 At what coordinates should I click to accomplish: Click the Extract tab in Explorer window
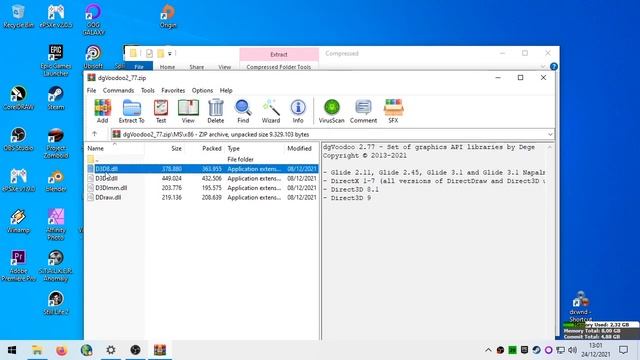(279, 54)
